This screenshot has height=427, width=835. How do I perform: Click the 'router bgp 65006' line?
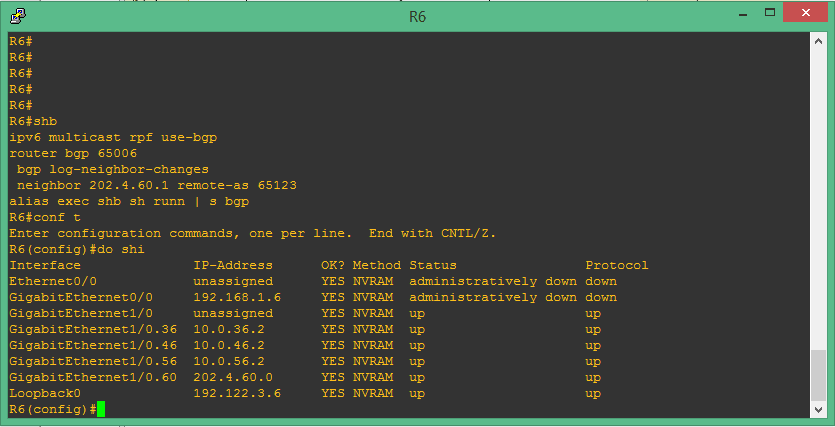coord(73,153)
